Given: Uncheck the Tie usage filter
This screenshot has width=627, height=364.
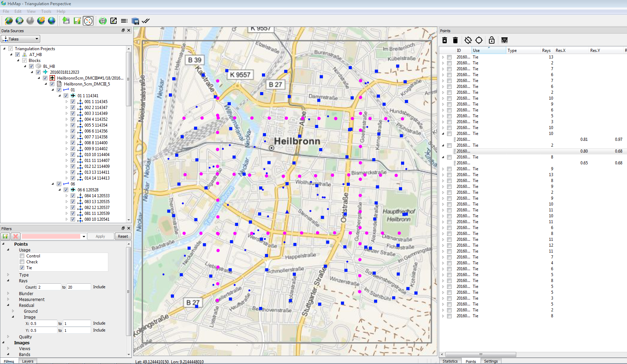Looking at the screenshot, I should click(22, 268).
